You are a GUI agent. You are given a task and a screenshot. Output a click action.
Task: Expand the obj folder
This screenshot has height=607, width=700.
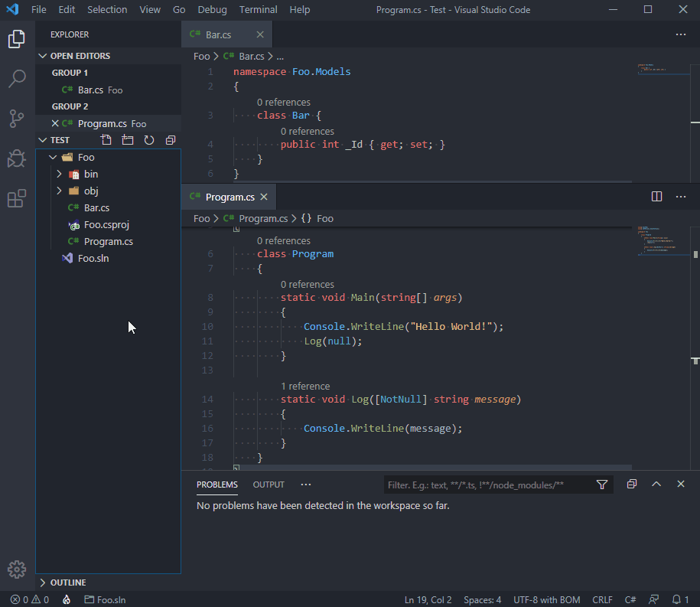pos(59,191)
